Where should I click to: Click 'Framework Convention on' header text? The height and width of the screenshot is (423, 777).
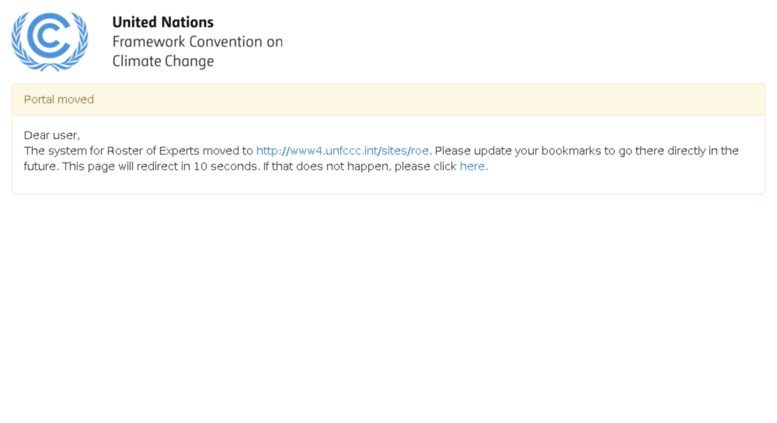pyautogui.click(x=197, y=42)
